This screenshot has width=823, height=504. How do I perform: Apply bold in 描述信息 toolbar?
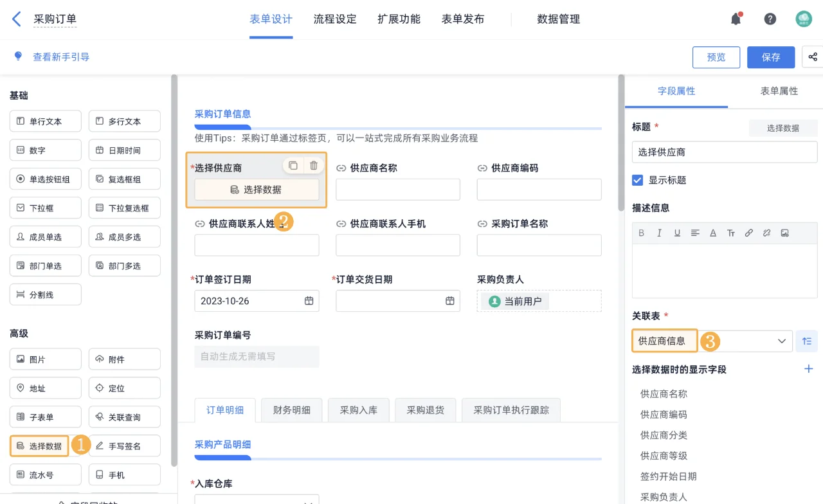[x=641, y=233]
